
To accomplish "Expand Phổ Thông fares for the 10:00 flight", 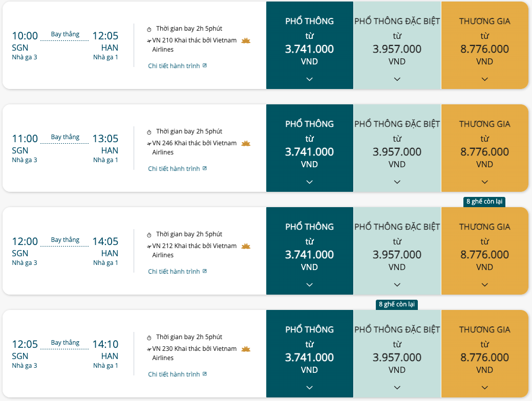I will pos(309,79).
